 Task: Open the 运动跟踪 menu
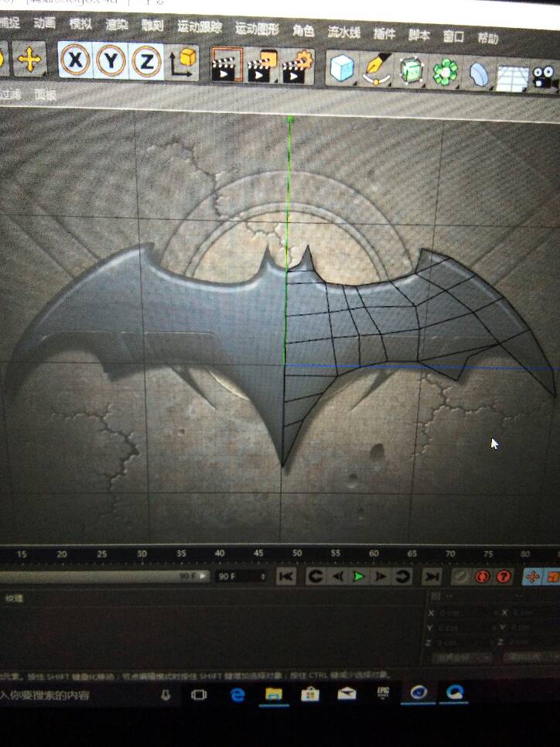click(x=200, y=26)
